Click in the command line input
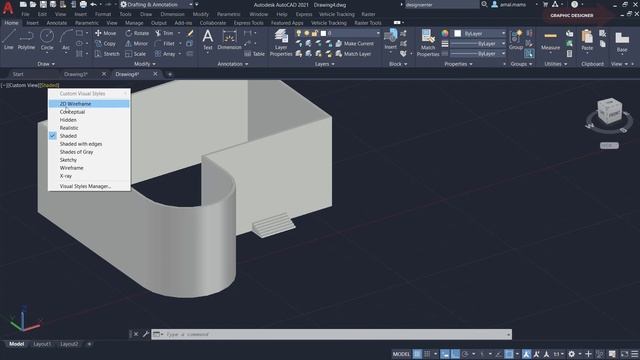Screen dimensions: 640x360 331,334
